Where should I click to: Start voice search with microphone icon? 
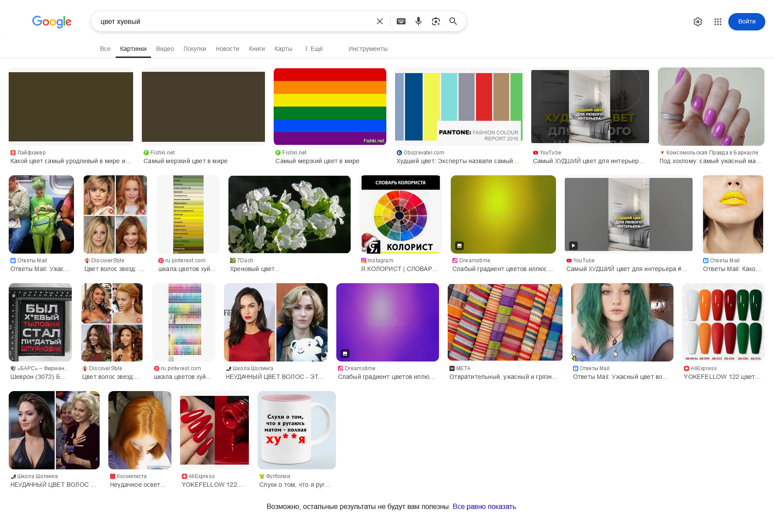(419, 21)
